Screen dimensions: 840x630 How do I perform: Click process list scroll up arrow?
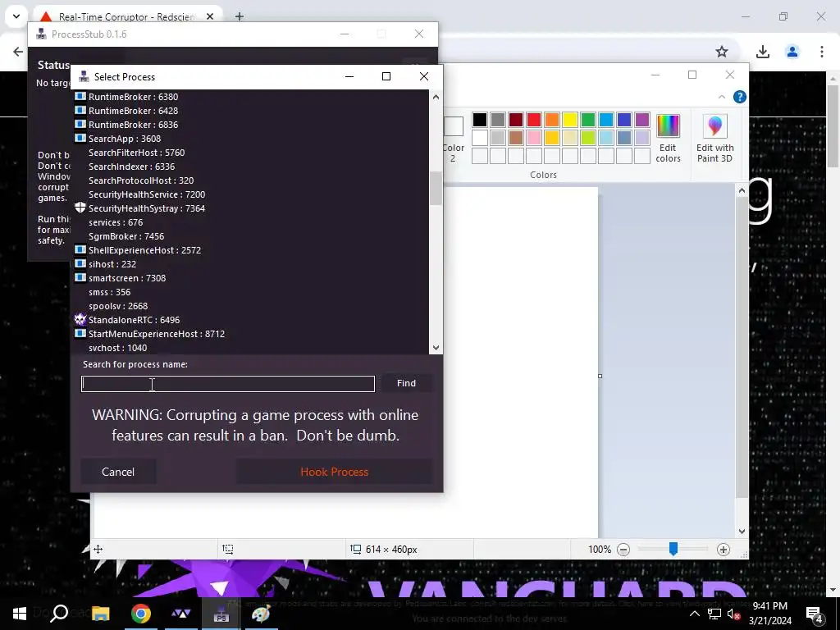click(436, 97)
